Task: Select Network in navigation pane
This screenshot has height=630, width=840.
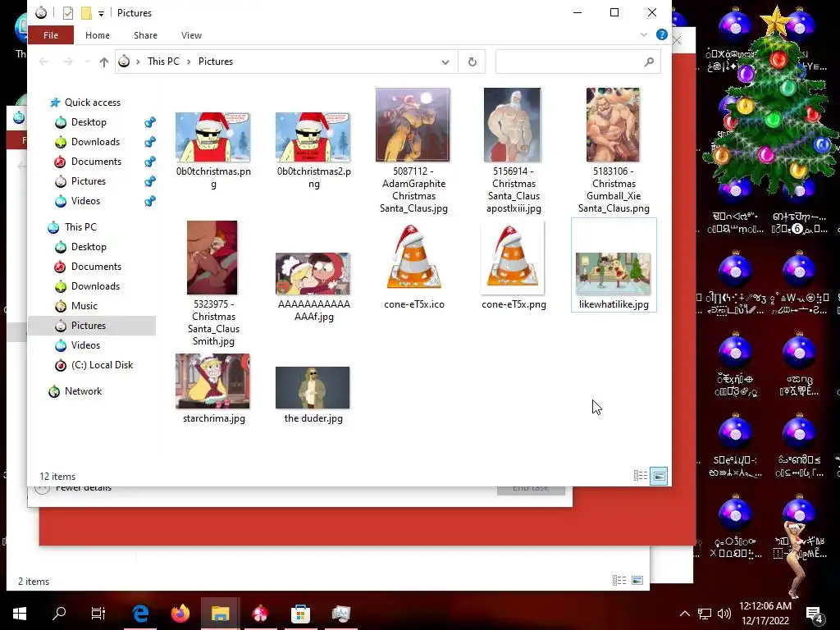Action: 83,391
